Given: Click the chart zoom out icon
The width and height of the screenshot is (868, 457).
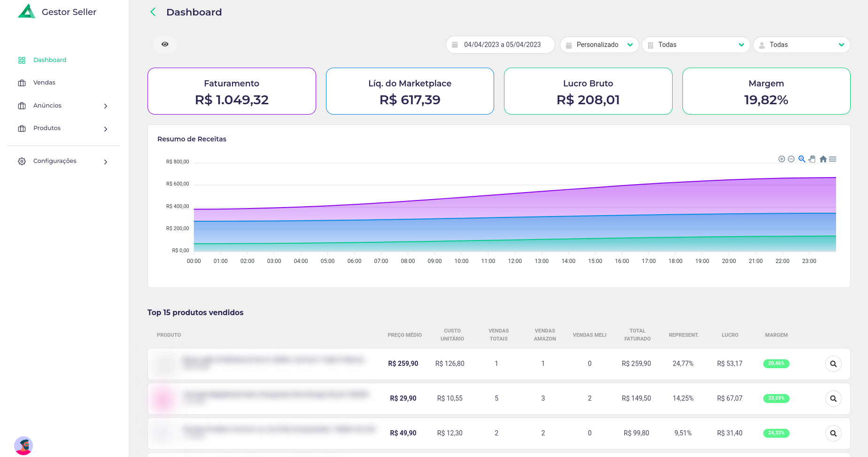Looking at the screenshot, I should pos(791,159).
